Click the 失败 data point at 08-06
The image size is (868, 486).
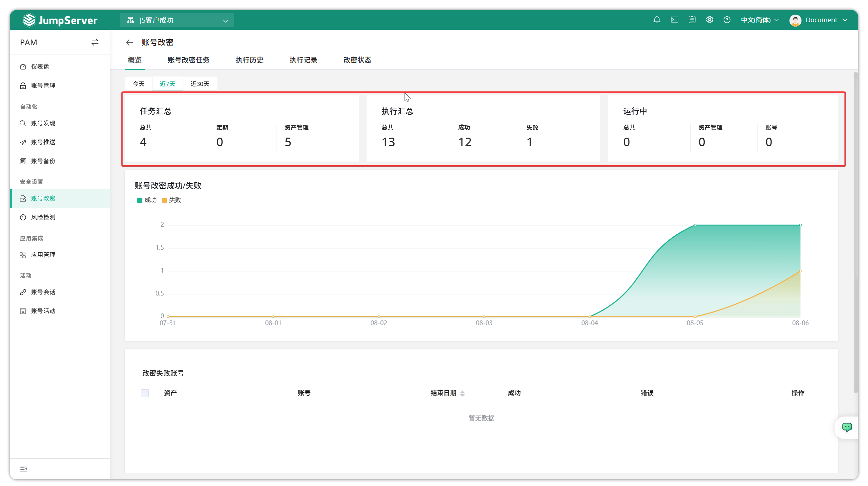coord(800,271)
